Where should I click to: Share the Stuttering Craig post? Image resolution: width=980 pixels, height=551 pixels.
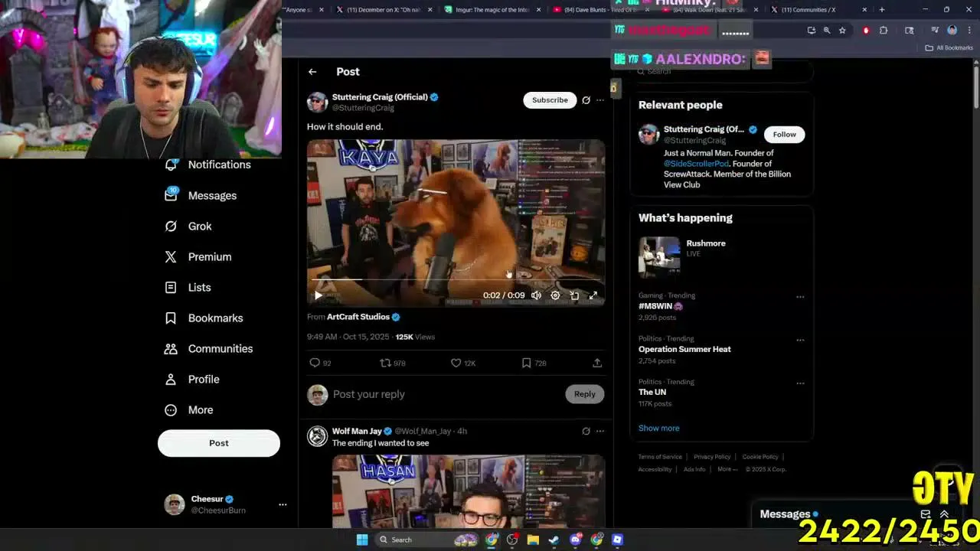pos(597,363)
